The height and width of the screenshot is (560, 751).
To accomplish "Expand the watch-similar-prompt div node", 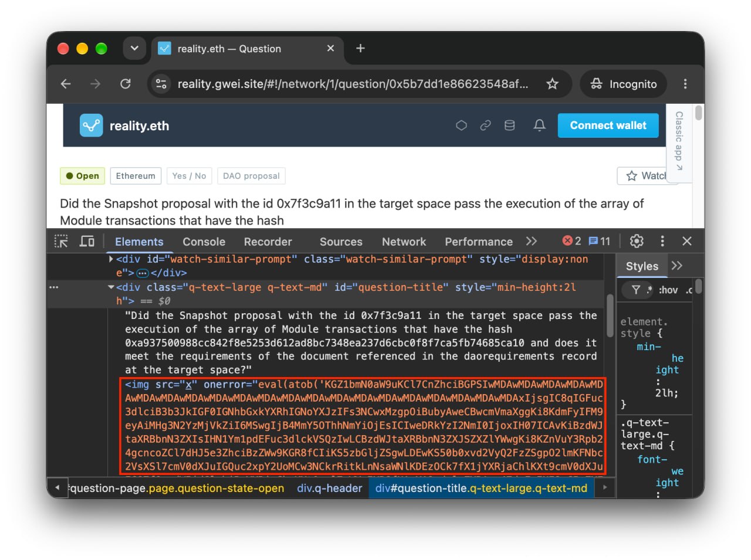I will coord(111,259).
